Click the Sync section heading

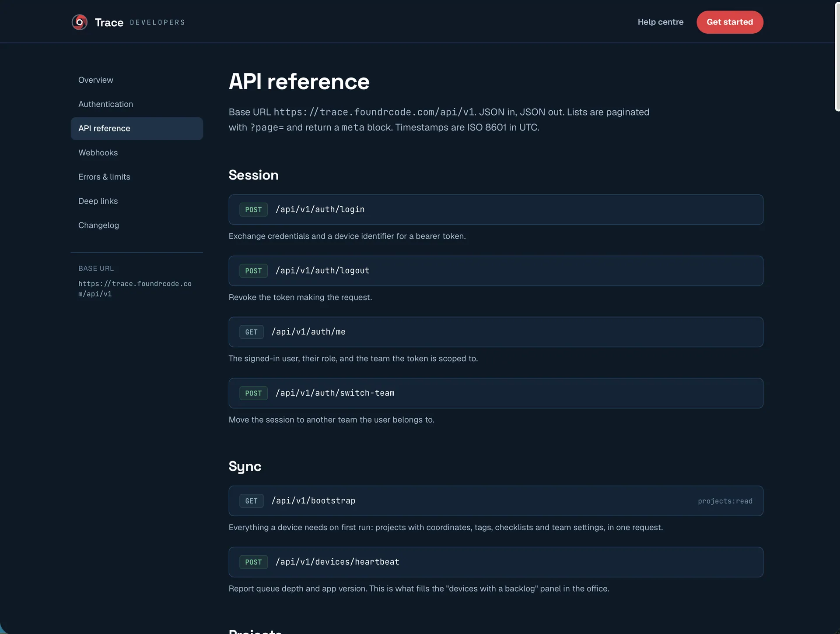point(245,466)
